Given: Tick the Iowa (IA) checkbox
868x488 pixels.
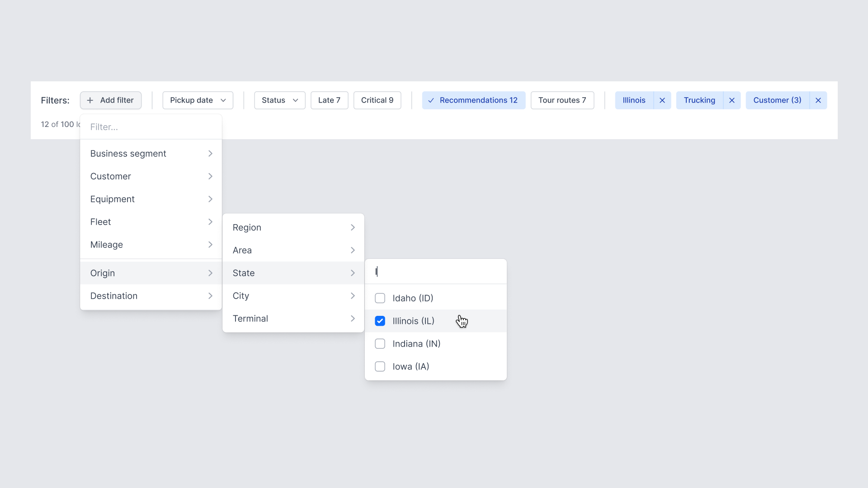Looking at the screenshot, I should point(380,366).
